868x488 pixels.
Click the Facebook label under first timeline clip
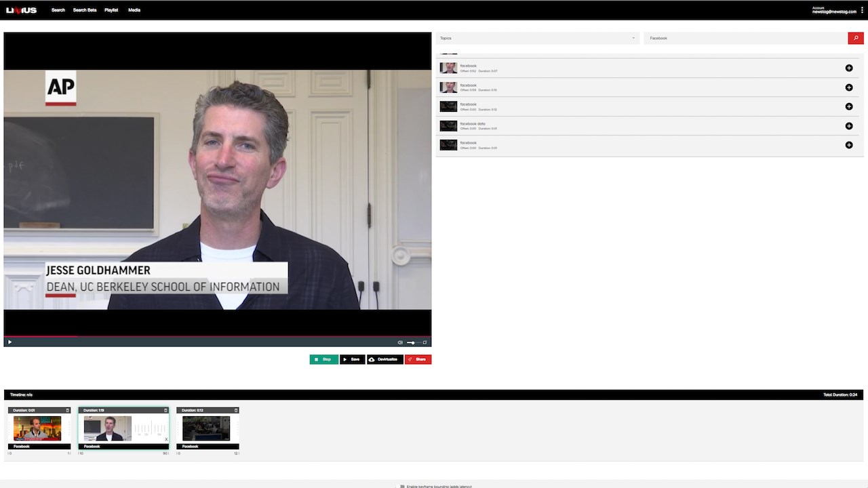(22, 447)
